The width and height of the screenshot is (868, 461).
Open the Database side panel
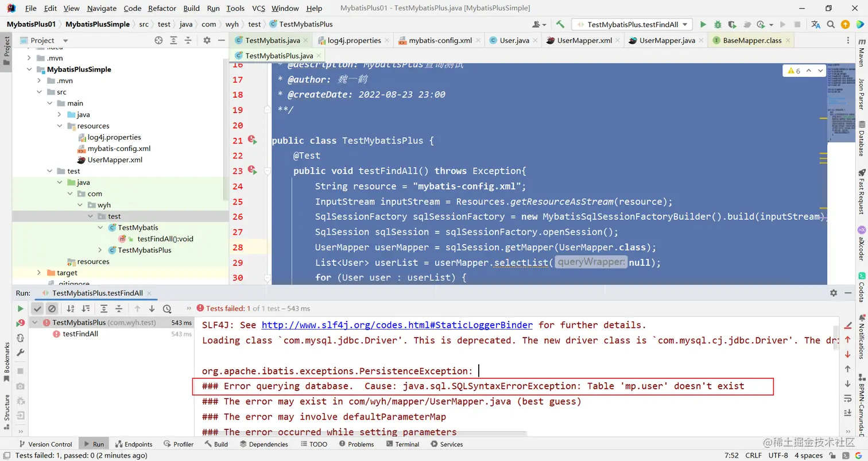(861, 139)
